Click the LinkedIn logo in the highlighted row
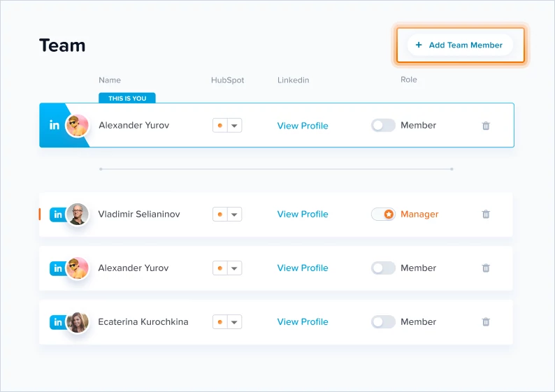This screenshot has width=555, height=392. [54, 125]
